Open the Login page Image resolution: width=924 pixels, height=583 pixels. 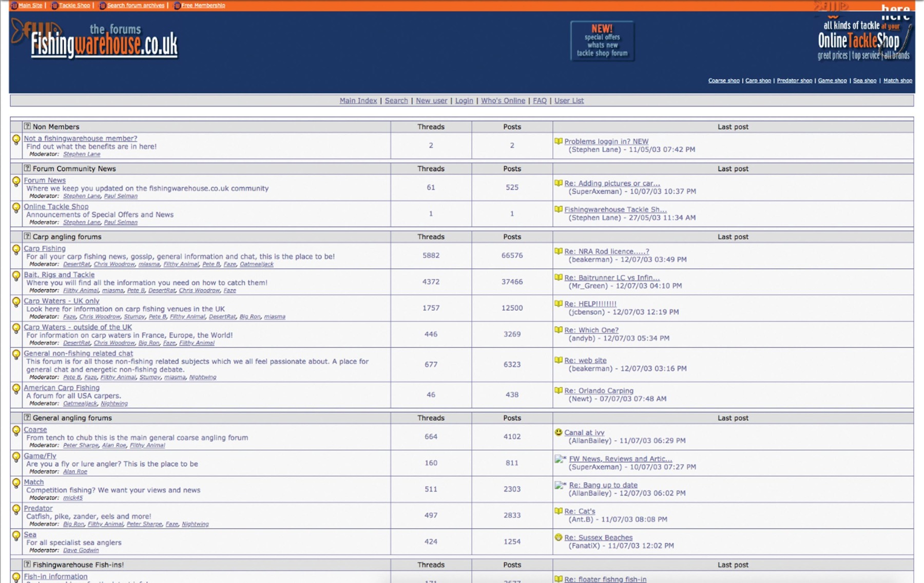(464, 101)
